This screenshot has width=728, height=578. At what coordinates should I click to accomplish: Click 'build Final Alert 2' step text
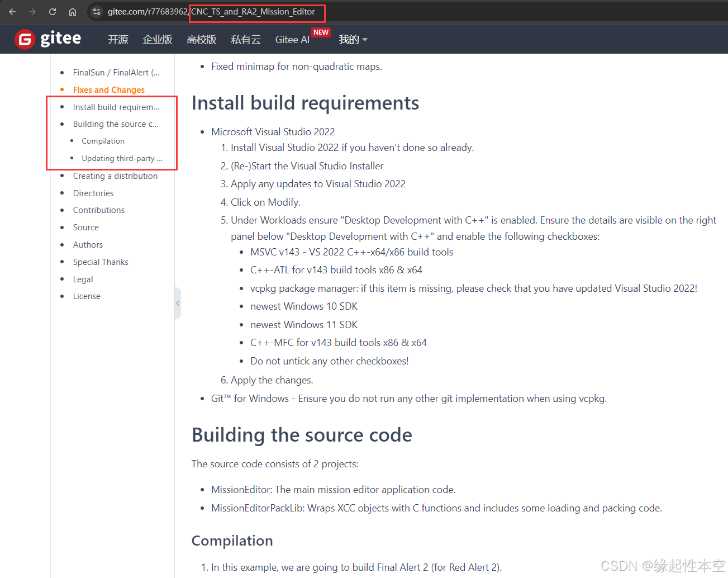tap(356, 567)
